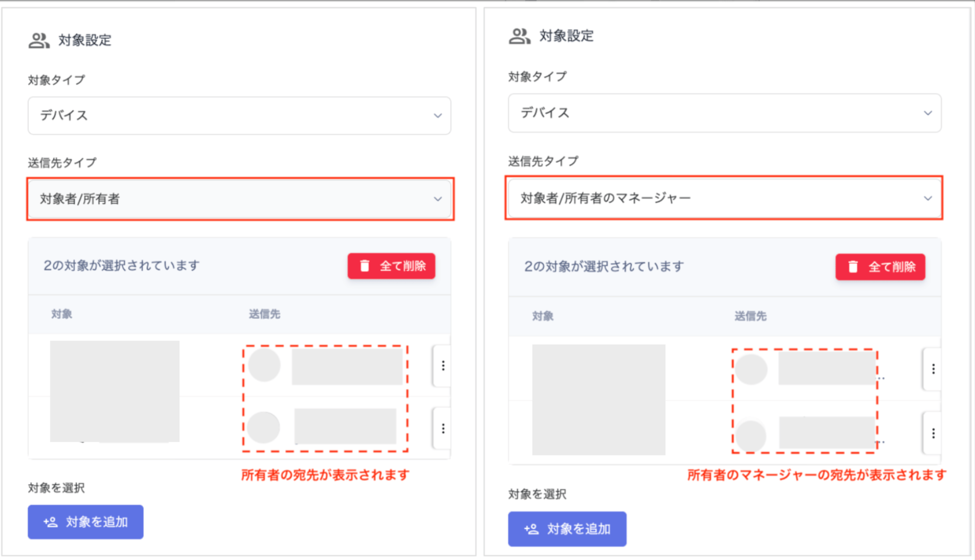Open 対象タイプ dropdown in right panel
975x560 pixels.
(x=725, y=113)
